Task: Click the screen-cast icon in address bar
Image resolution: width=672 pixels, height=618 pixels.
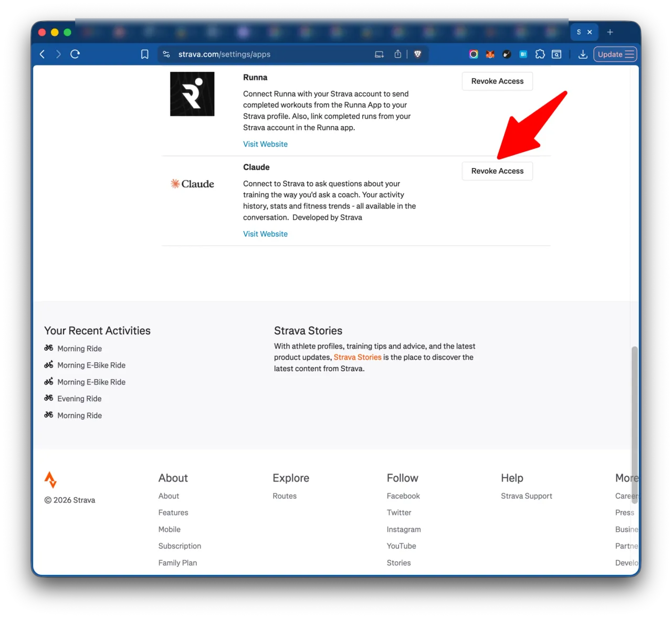Action: click(x=379, y=54)
